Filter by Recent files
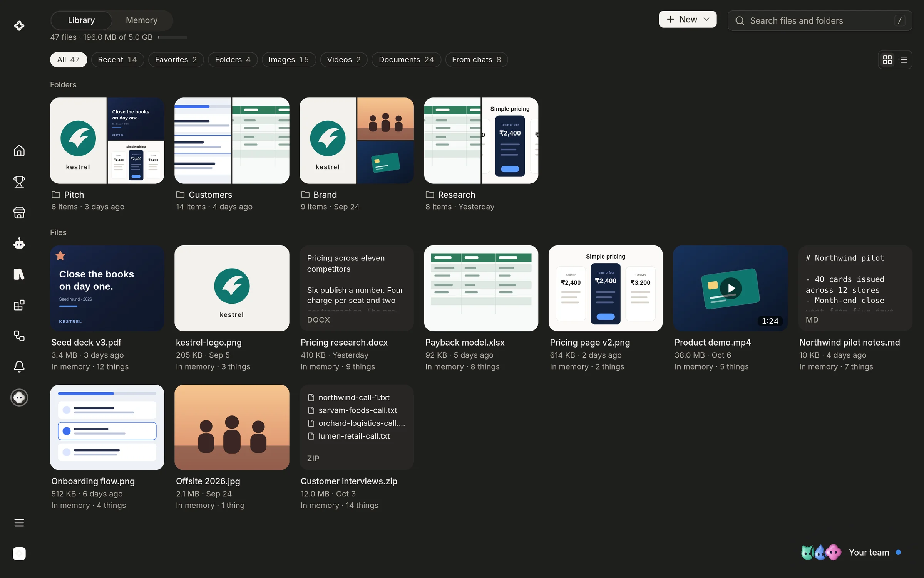The height and width of the screenshot is (578, 924). (x=117, y=60)
